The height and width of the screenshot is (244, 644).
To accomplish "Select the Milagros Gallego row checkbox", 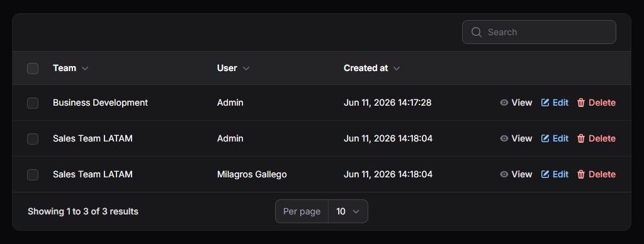I will tap(33, 175).
